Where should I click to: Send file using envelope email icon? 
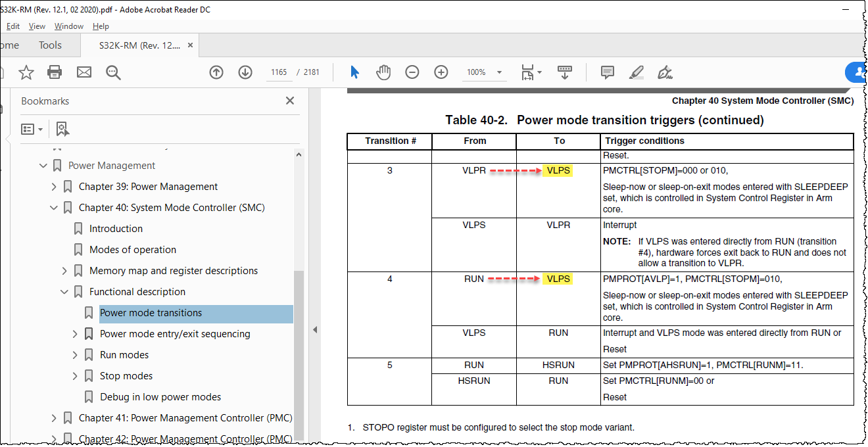click(x=84, y=72)
